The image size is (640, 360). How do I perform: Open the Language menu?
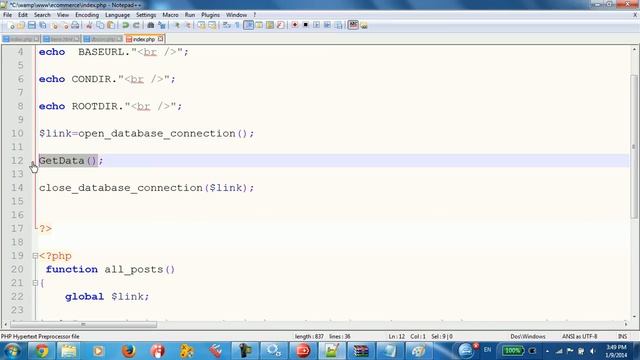117,15
